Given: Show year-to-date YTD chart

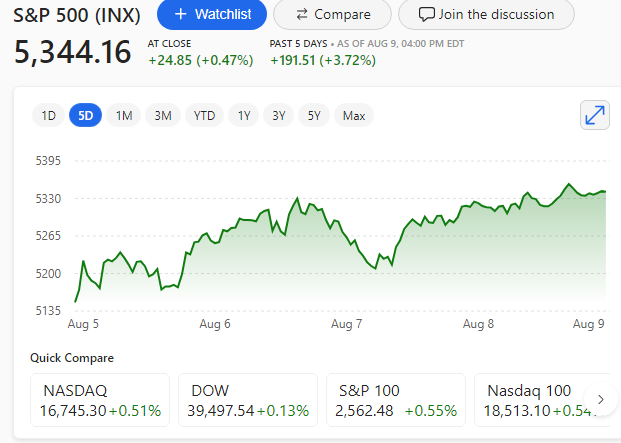Looking at the screenshot, I should pos(204,116).
